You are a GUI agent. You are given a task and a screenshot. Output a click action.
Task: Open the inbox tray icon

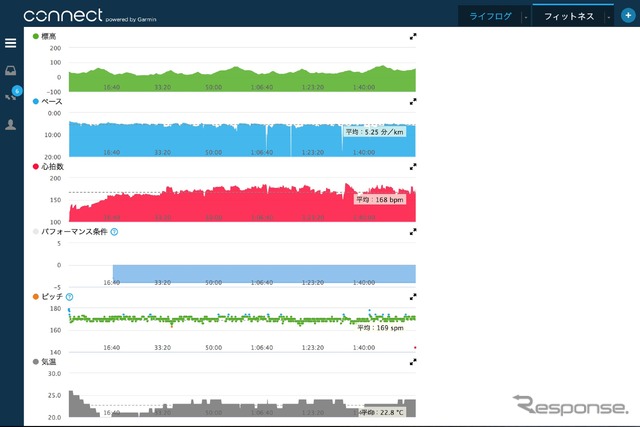point(11,71)
